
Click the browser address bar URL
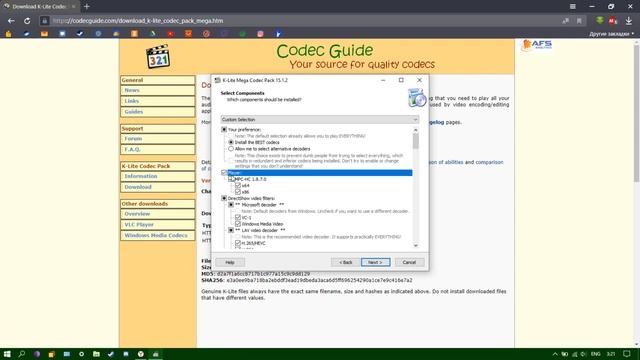[x=138, y=21]
